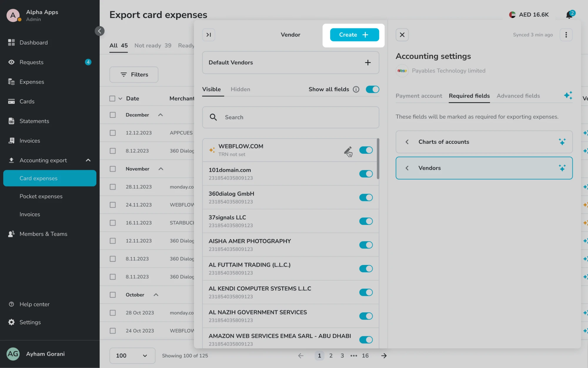Click the Create vendor button
The height and width of the screenshot is (368, 588).
(354, 35)
